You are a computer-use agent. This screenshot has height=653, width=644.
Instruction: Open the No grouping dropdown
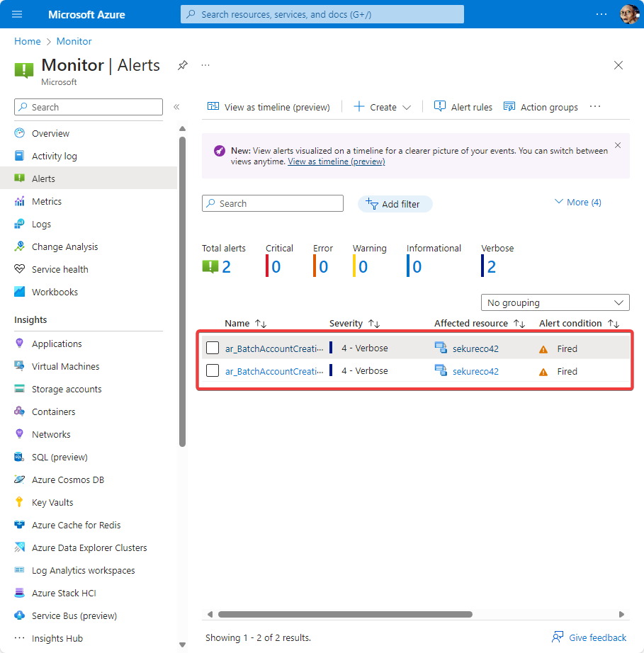coord(555,302)
